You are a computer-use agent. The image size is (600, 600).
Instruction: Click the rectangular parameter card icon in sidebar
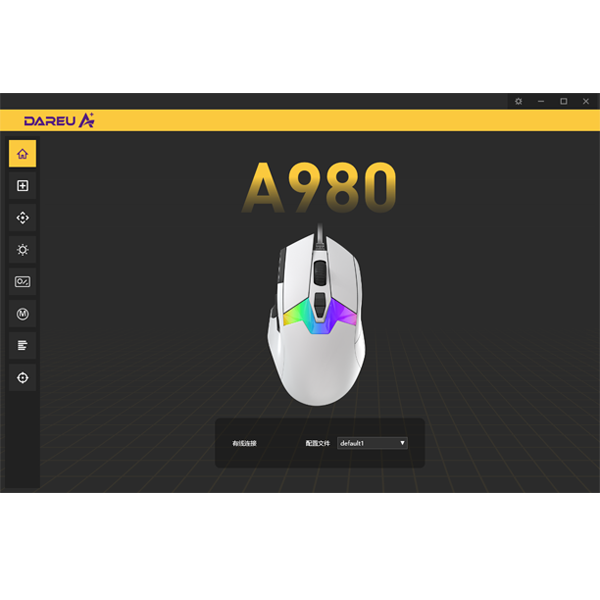pyautogui.click(x=22, y=282)
